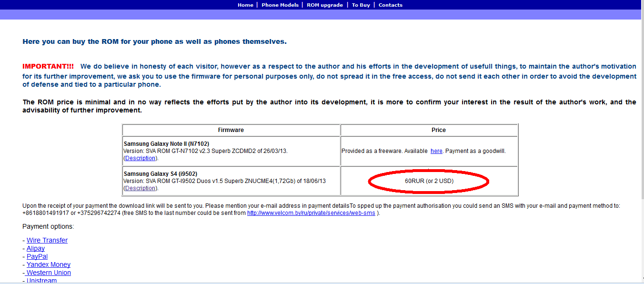
Task: Click 'Samsung Galaxy S4 (i9502)' title
Action: tap(160, 174)
